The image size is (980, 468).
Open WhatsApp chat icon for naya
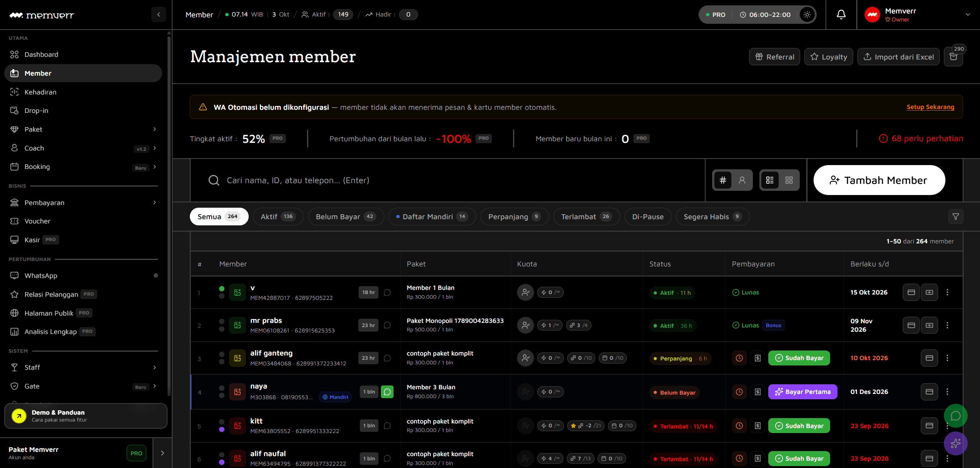[387, 392]
